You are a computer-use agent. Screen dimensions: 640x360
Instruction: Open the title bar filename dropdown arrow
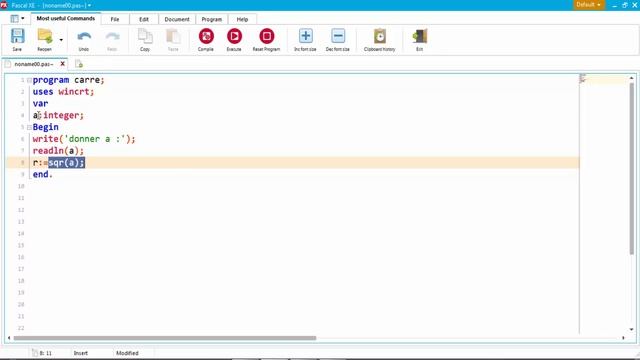click(89, 6)
